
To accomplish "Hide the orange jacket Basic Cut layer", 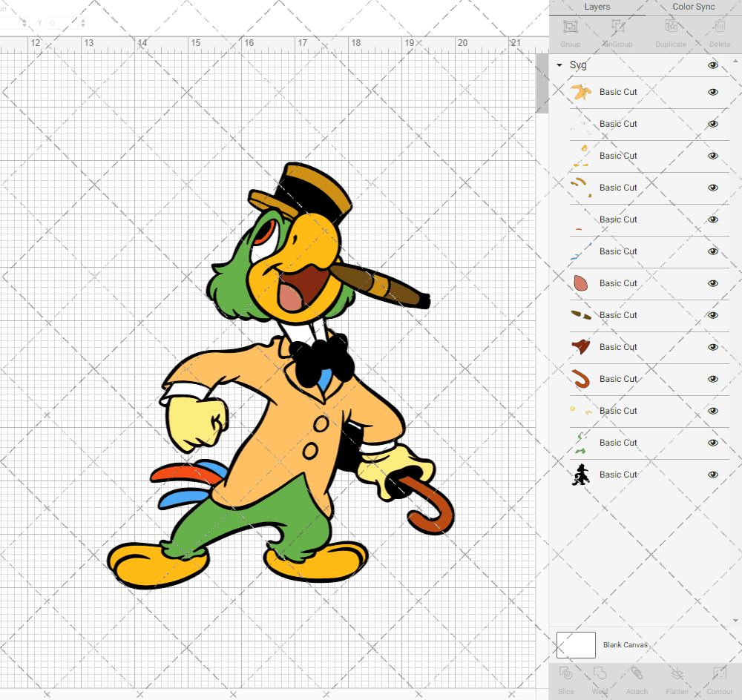I will coord(712,92).
